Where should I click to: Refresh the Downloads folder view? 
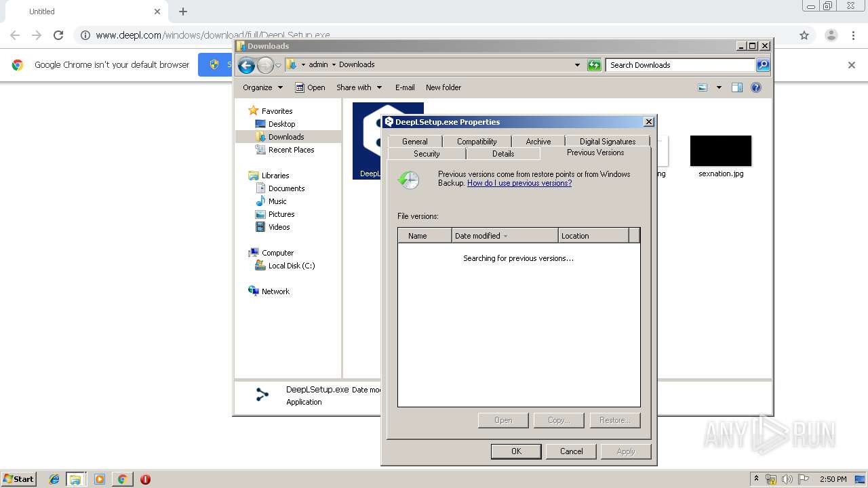tap(594, 65)
